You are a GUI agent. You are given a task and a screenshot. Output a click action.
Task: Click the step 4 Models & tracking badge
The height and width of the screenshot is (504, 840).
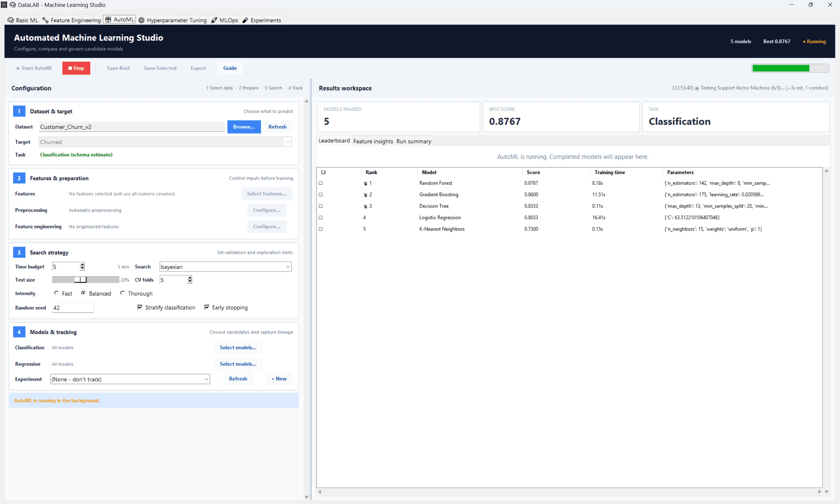pos(19,332)
